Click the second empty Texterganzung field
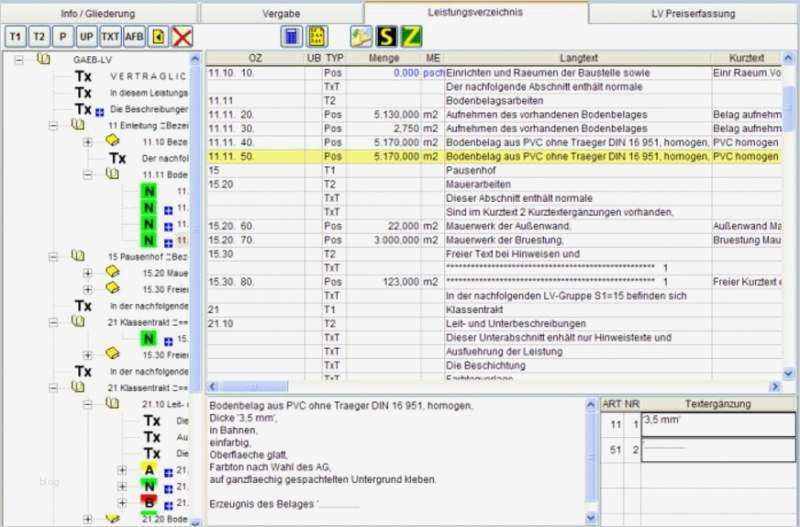 [x=718, y=450]
